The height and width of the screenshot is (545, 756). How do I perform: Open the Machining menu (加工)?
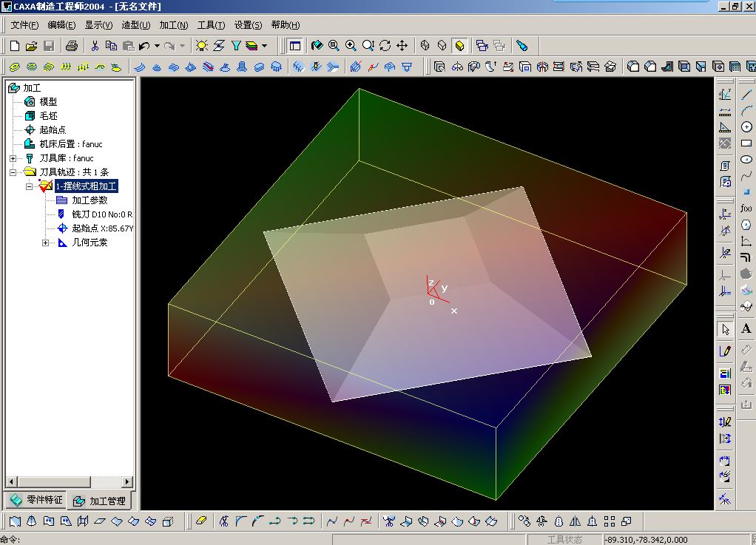(x=174, y=25)
